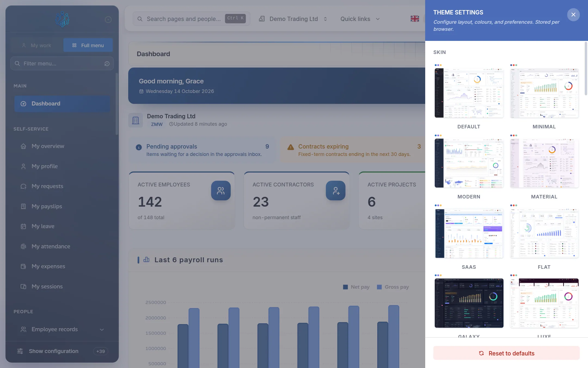Image resolution: width=588 pixels, height=368 pixels.
Task: Close the Theme Settings panel
Action: tap(573, 14)
